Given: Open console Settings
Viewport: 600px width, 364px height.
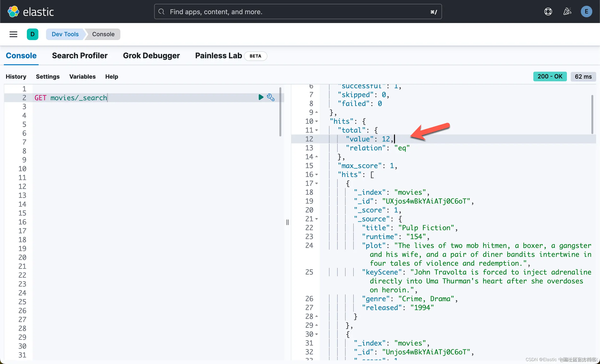Looking at the screenshot, I should pyautogui.click(x=47, y=77).
